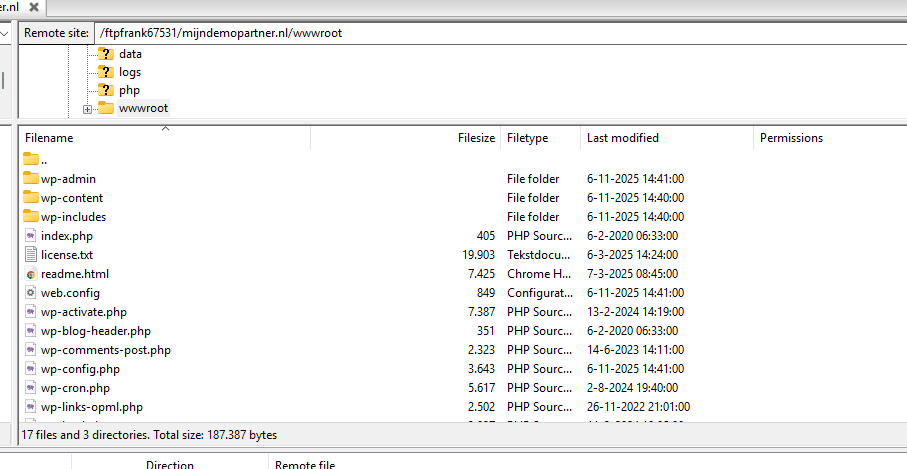Click the web.config gear file icon
This screenshot has width=907, height=469.
(x=31, y=293)
